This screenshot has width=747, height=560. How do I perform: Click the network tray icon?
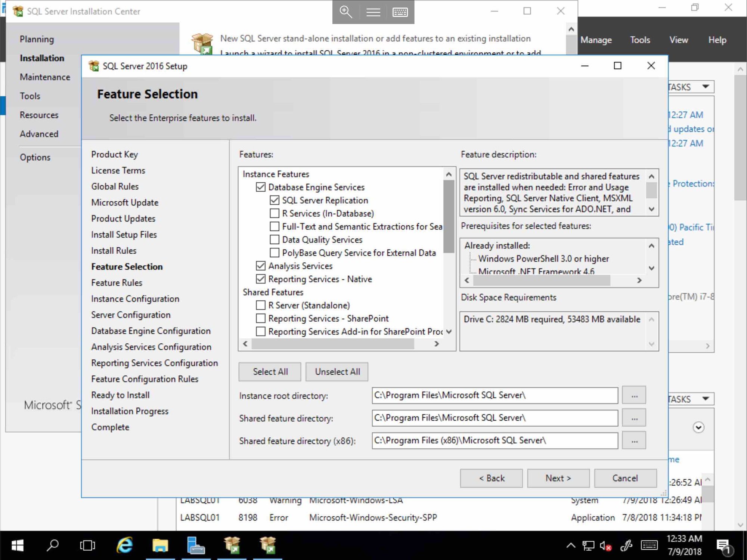click(x=588, y=546)
